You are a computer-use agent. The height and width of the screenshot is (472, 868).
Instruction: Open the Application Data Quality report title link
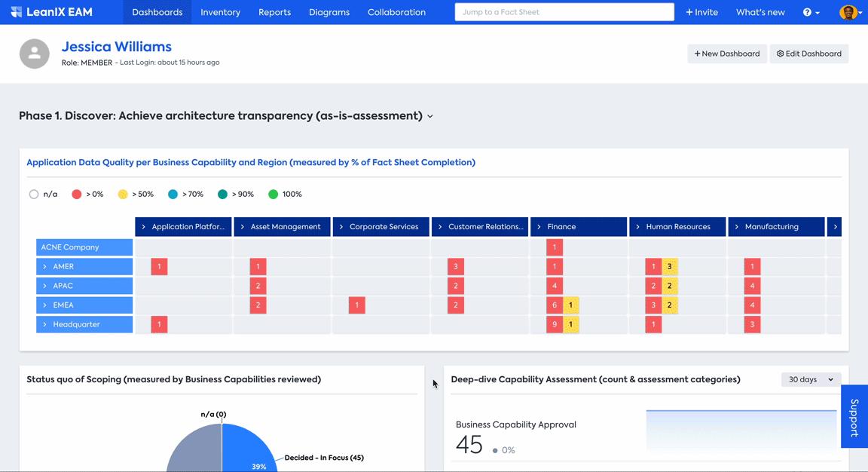pyautogui.click(x=251, y=162)
